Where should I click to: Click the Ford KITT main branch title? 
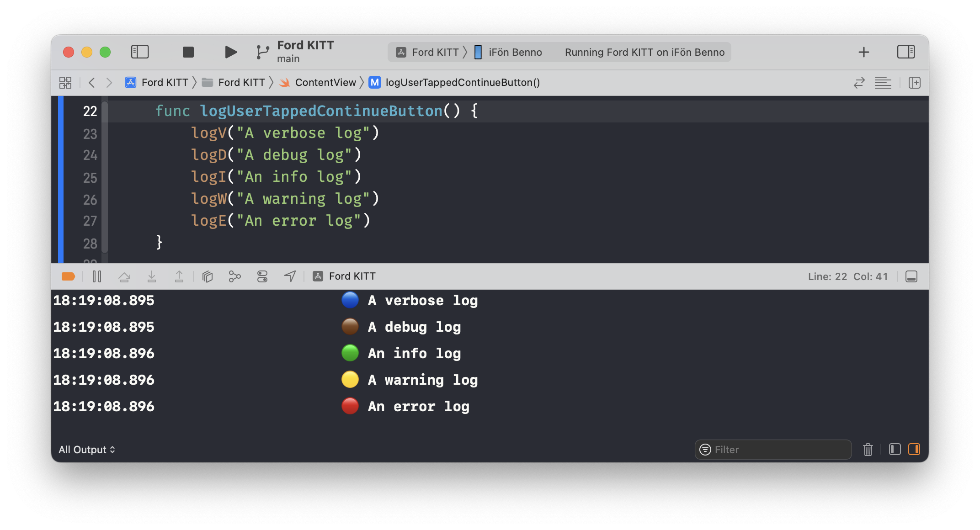pos(305,52)
